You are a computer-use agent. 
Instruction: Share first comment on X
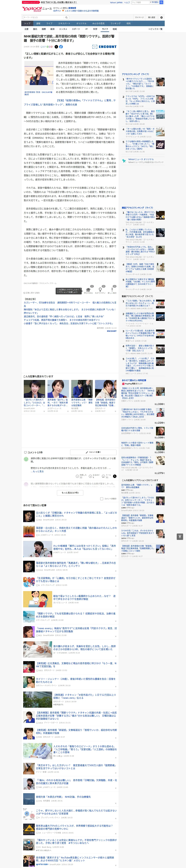pos(114,476)
